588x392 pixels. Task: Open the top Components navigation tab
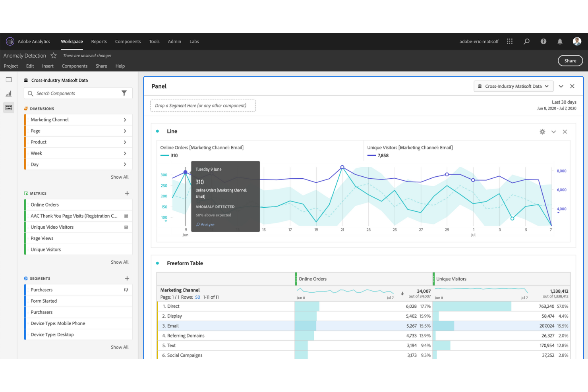pyautogui.click(x=128, y=41)
